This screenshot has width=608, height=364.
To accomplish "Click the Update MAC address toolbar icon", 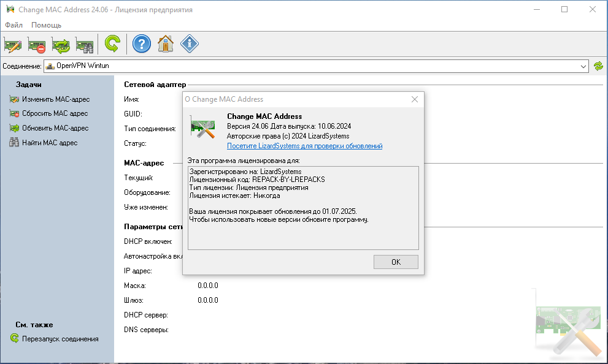I will [x=61, y=44].
